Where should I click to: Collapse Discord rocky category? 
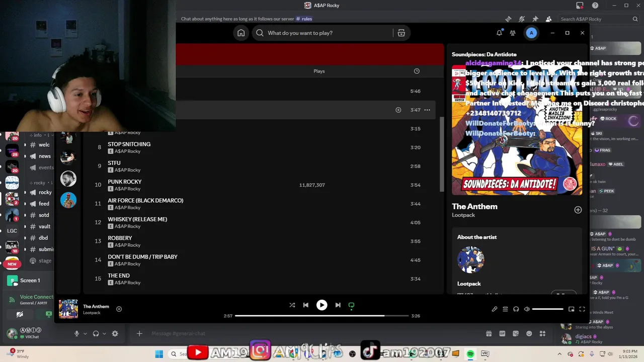click(x=41, y=183)
